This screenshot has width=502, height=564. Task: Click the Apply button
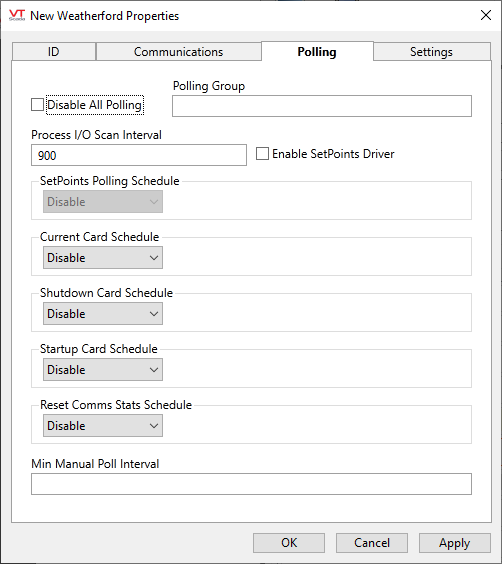click(455, 543)
